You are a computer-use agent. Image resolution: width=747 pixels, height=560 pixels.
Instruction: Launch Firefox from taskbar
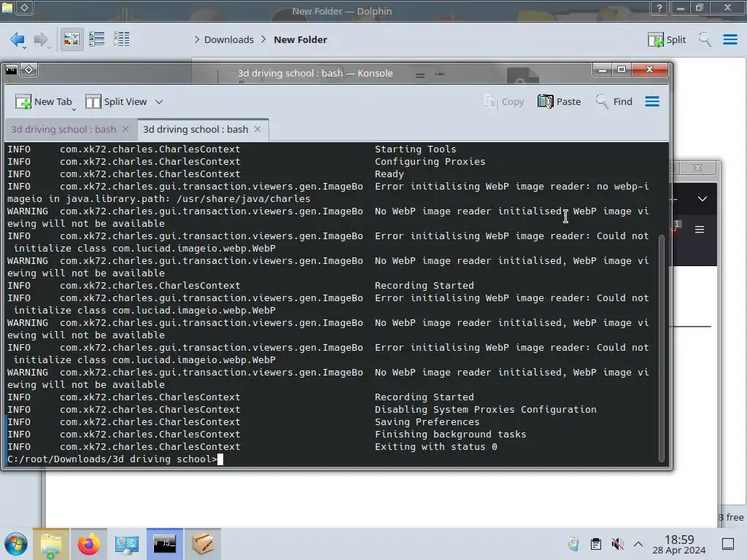[88, 544]
